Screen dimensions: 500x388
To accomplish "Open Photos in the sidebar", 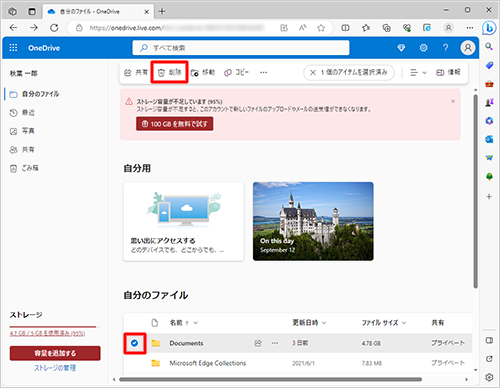I will point(22,131).
